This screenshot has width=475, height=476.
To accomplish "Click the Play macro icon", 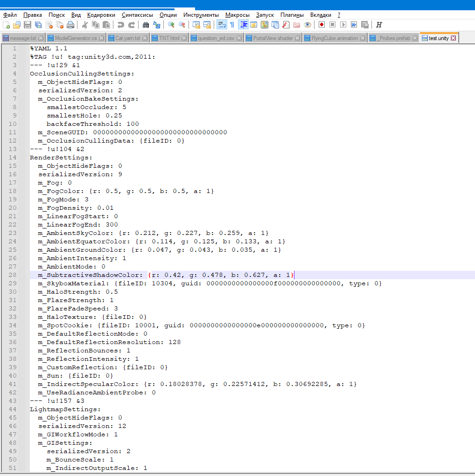I will (x=343, y=25).
